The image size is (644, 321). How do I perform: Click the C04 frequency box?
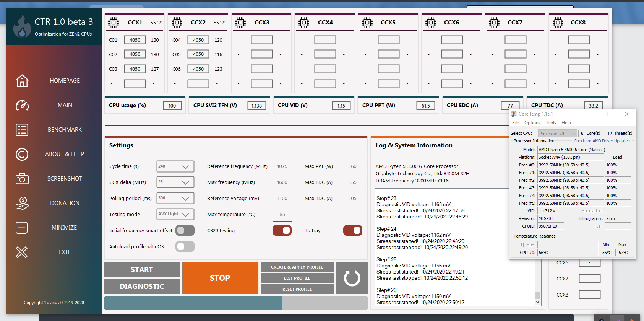198,40
